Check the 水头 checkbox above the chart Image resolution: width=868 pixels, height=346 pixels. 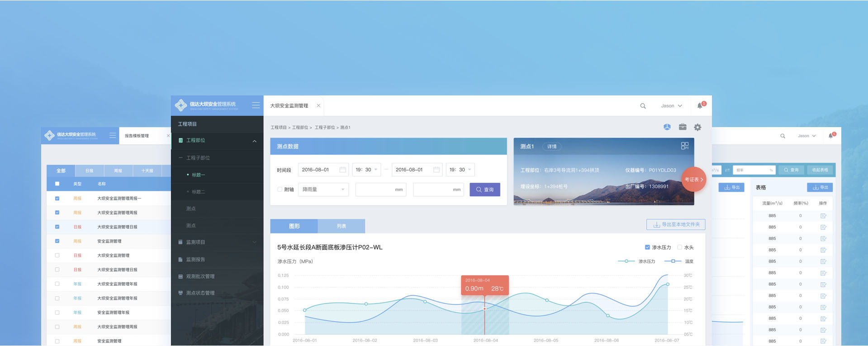click(x=679, y=247)
